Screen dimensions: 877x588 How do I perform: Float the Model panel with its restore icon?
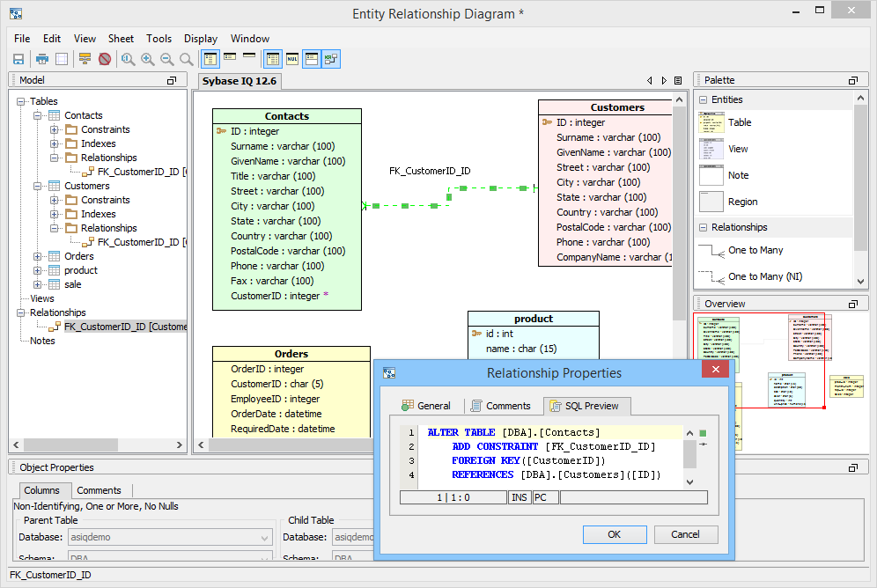coord(172,80)
